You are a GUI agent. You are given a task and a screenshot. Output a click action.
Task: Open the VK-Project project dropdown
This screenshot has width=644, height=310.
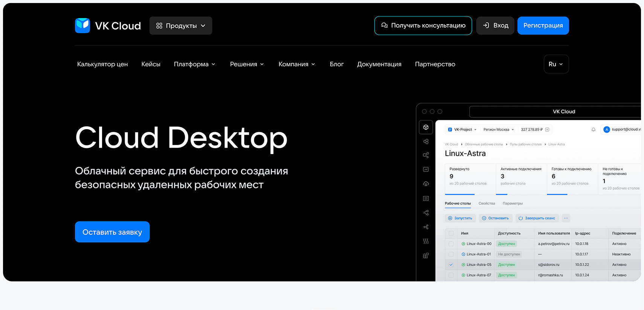pos(462,130)
